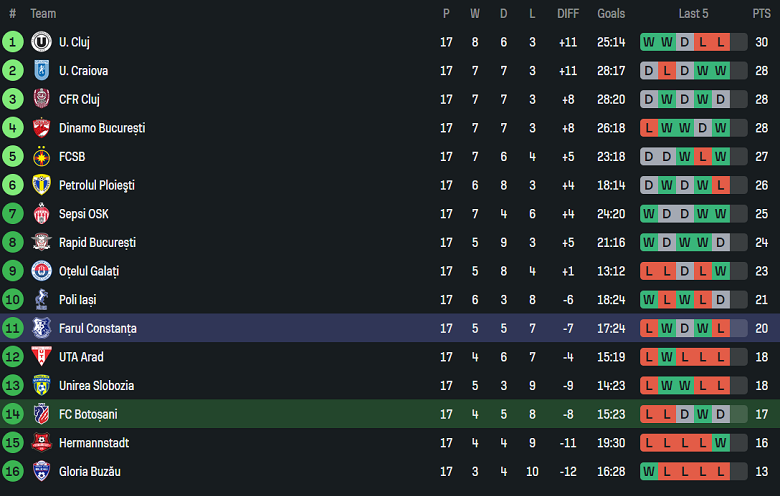
Task: Select the Sepsi OSK team name
Action: point(84,214)
